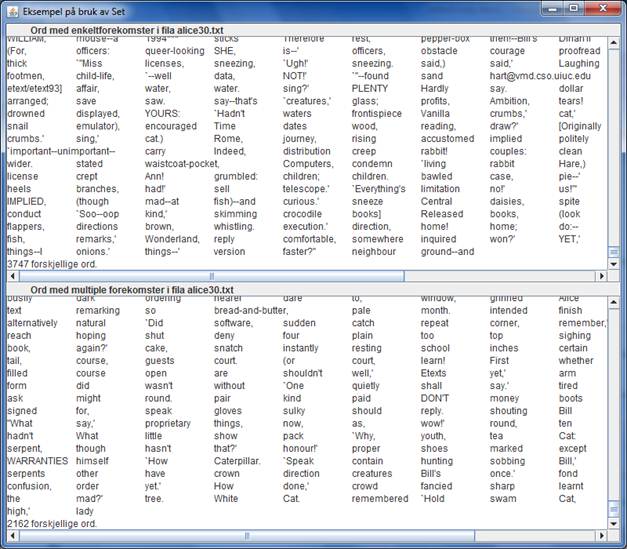Click the word 'Ambition,'

click(x=509, y=101)
